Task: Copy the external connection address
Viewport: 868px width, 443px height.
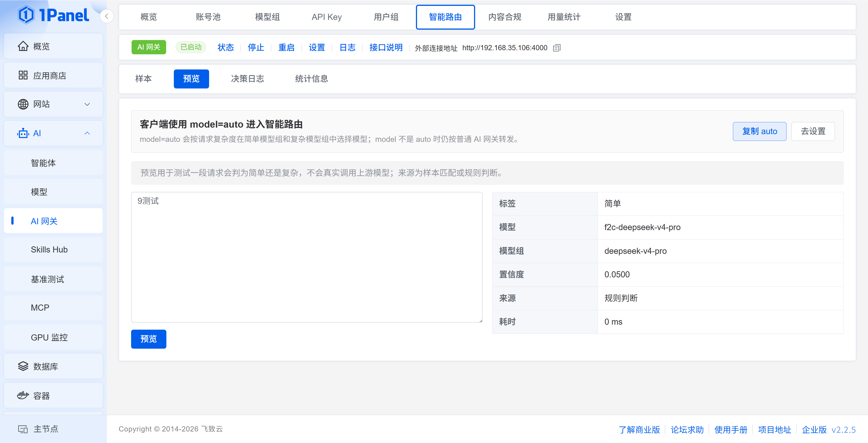Action: click(x=557, y=48)
